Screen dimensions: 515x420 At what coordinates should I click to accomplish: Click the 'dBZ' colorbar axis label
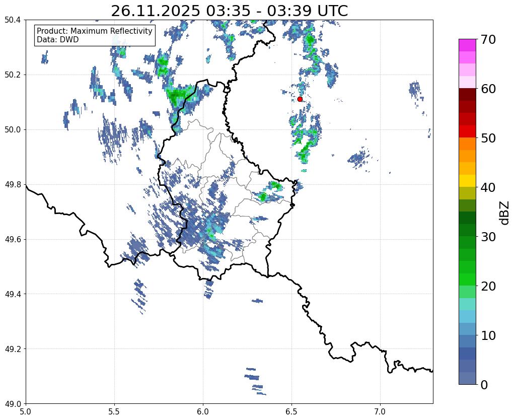tap(505, 213)
